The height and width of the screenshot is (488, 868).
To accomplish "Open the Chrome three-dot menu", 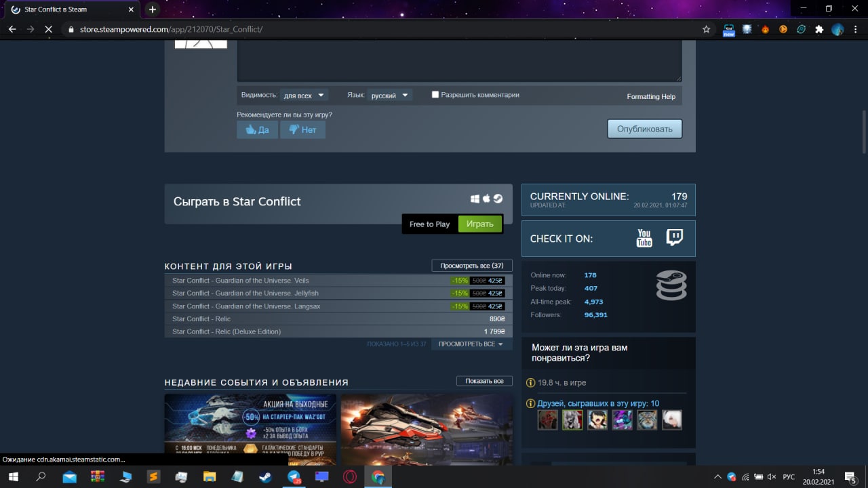I will click(856, 29).
